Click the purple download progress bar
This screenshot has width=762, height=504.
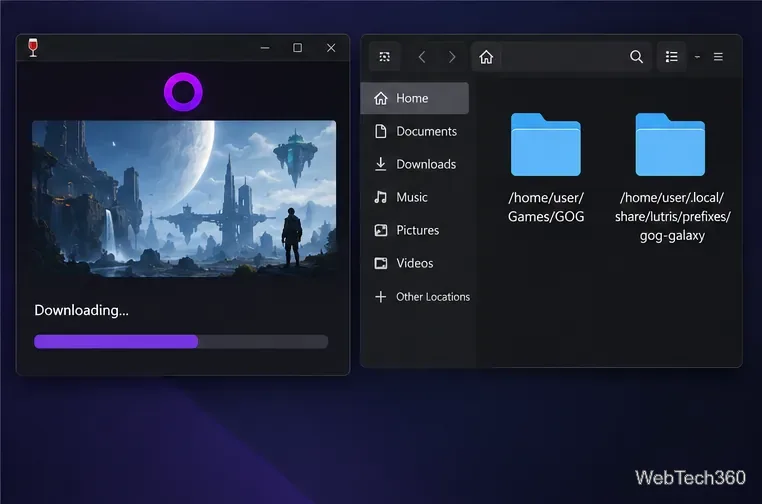(x=181, y=342)
